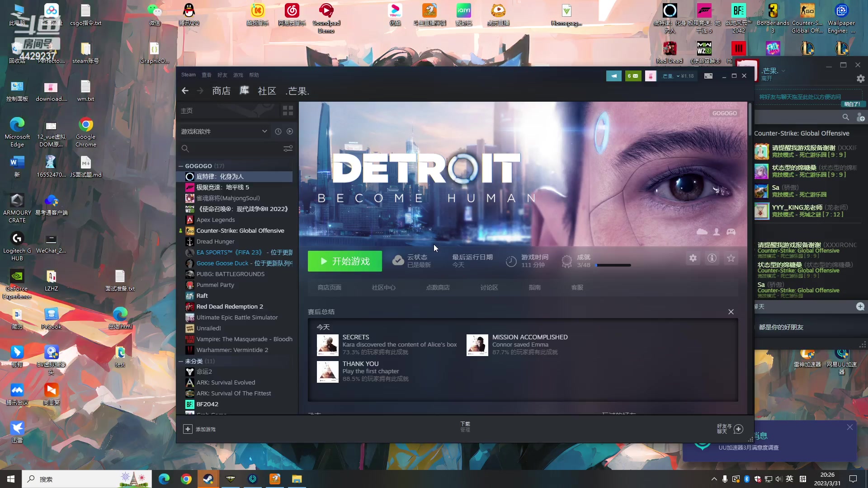Image resolution: width=868 pixels, height=488 pixels.
Task: Click the Windows Start button
Action: point(11,479)
